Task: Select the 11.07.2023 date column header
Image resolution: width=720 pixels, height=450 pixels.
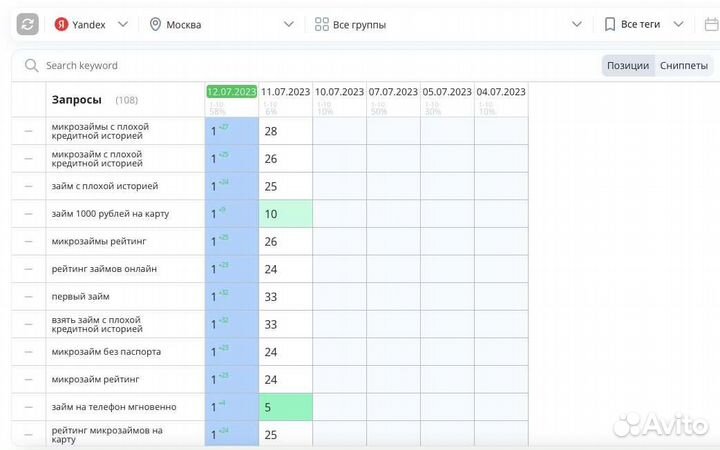Action: click(286, 92)
